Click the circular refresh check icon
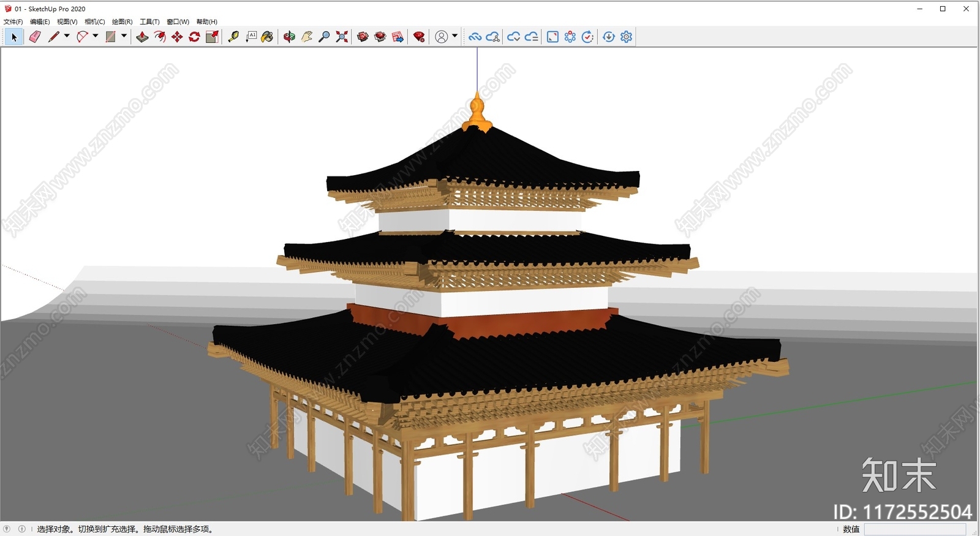The image size is (980, 536). (587, 37)
